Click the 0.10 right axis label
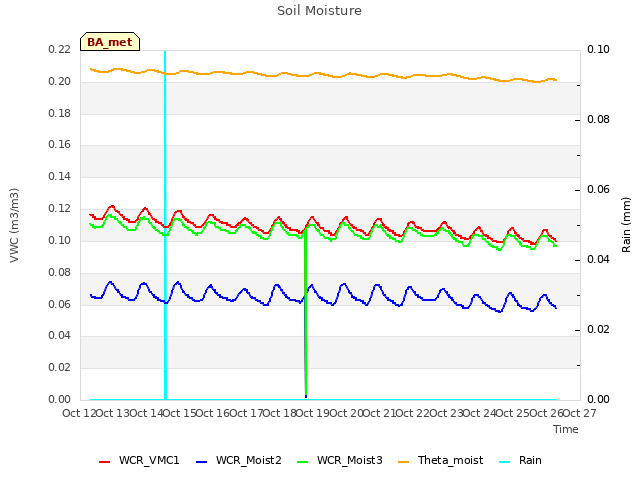This screenshot has height=480, width=640. point(598,50)
